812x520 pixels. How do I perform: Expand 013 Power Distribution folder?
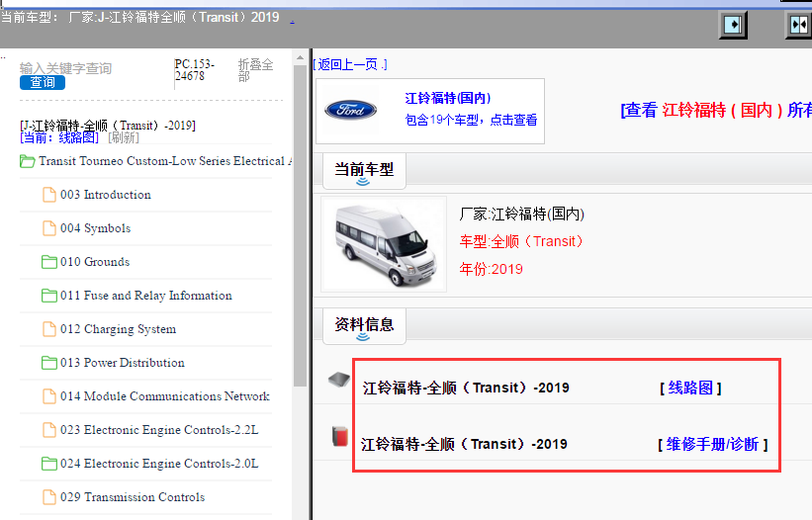(123, 363)
